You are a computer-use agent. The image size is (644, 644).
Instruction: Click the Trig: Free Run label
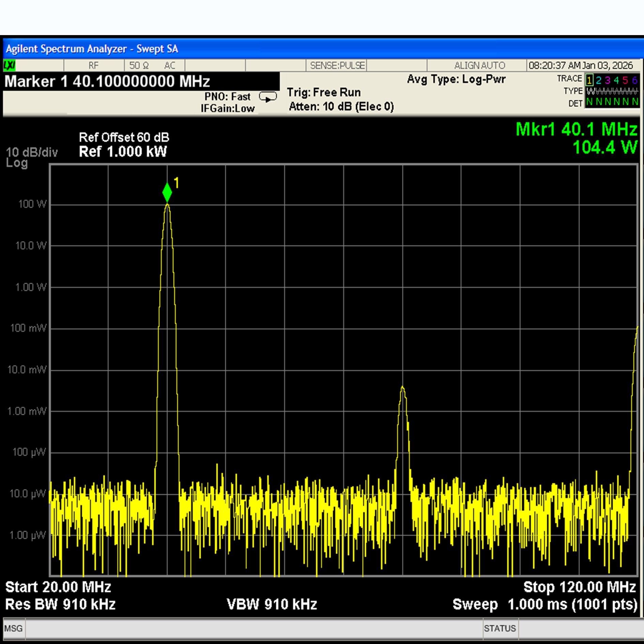(324, 92)
